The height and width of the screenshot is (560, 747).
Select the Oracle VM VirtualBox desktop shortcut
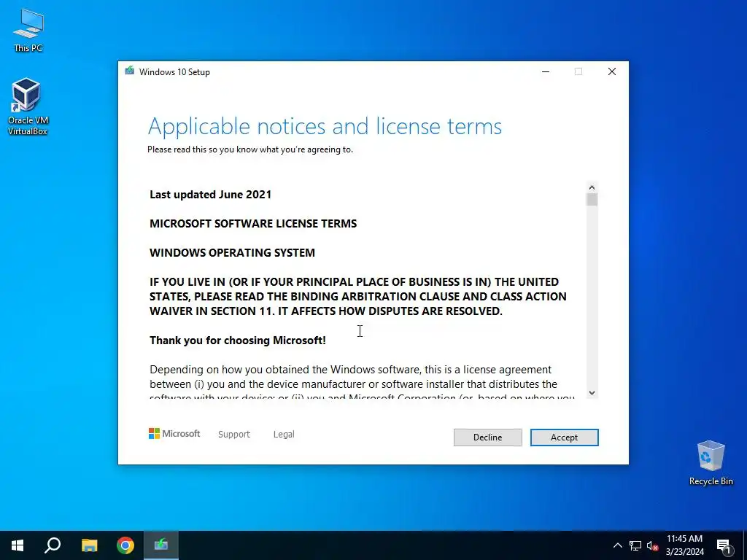click(x=28, y=106)
